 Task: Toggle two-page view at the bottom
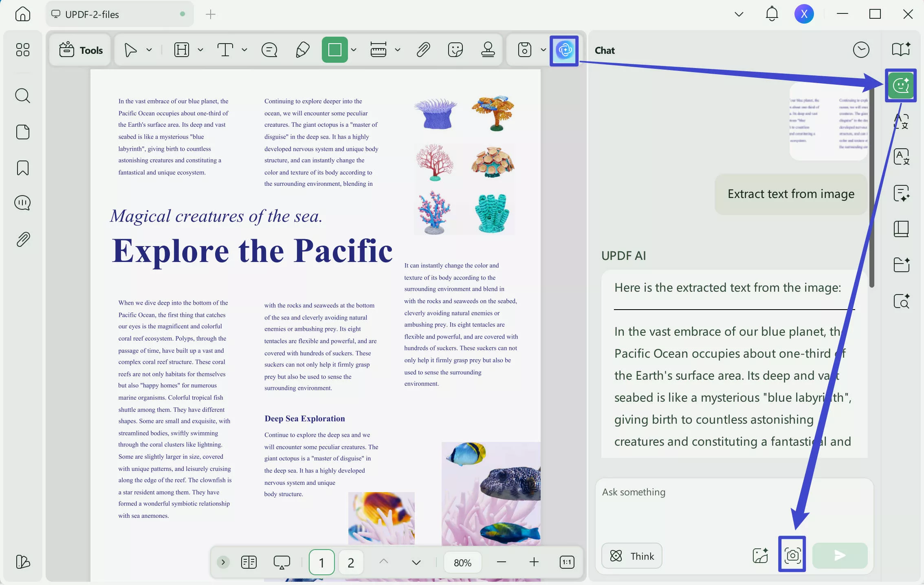point(249,562)
